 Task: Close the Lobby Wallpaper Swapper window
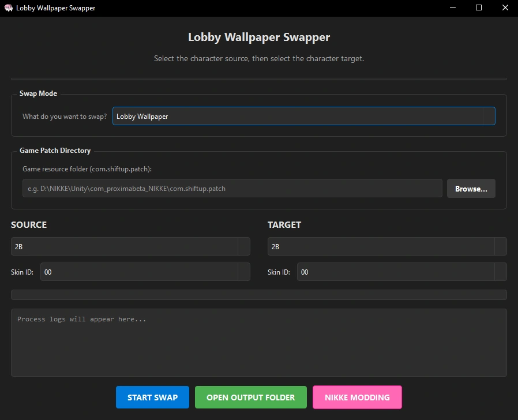(505, 8)
